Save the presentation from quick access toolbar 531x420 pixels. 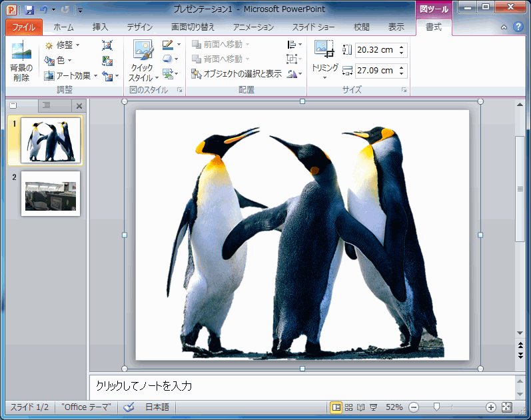29,10
